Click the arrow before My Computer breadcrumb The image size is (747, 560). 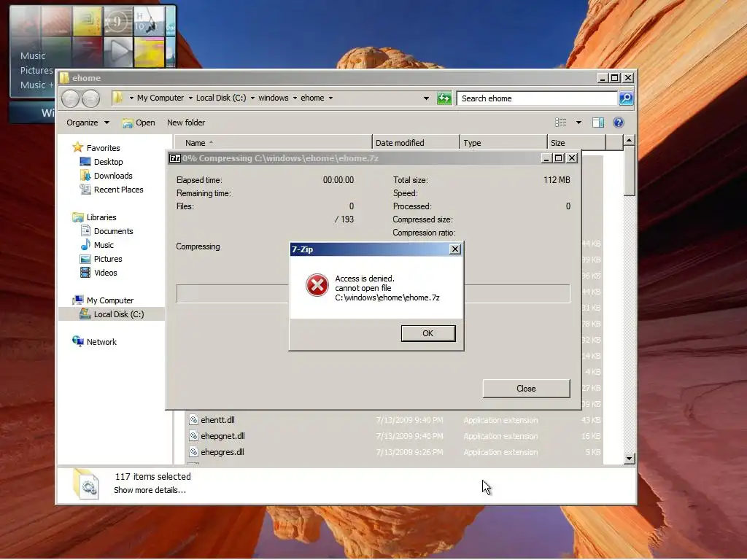pos(131,98)
